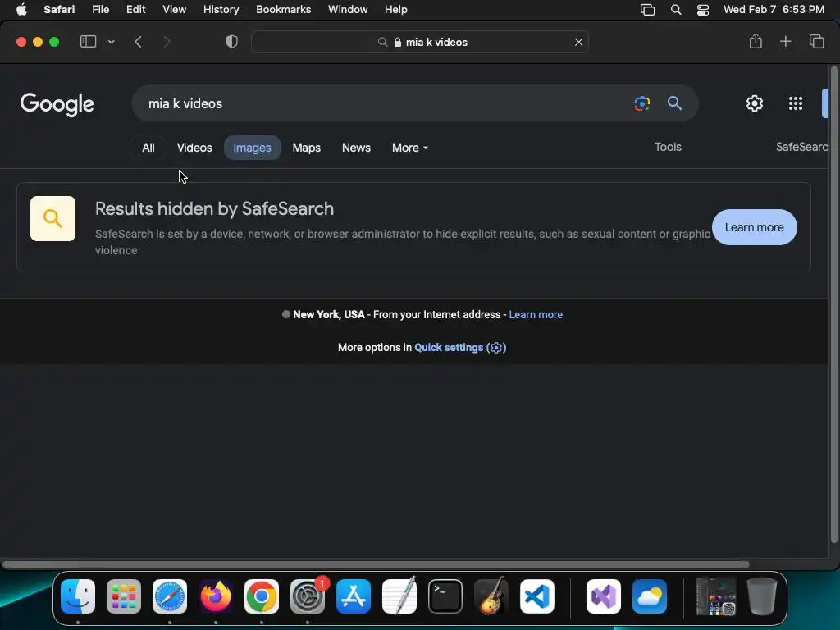Open the Google apps grid icon

pyautogui.click(x=796, y=103)
